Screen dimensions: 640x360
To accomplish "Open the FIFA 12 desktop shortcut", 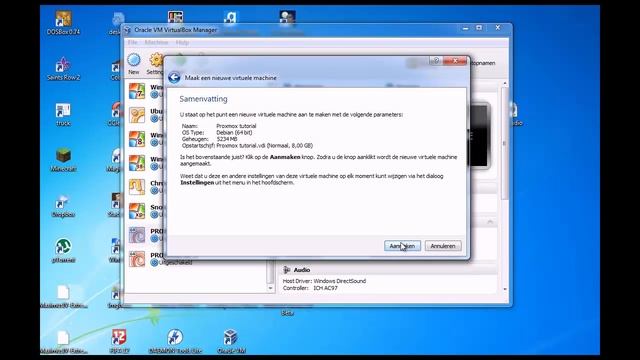I will pos(119,341).
